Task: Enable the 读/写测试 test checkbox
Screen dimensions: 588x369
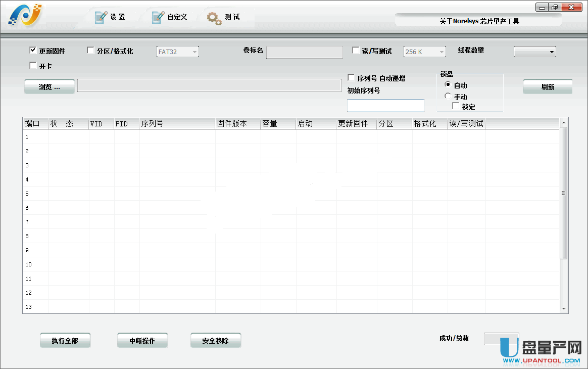Action: click(355, 50)
